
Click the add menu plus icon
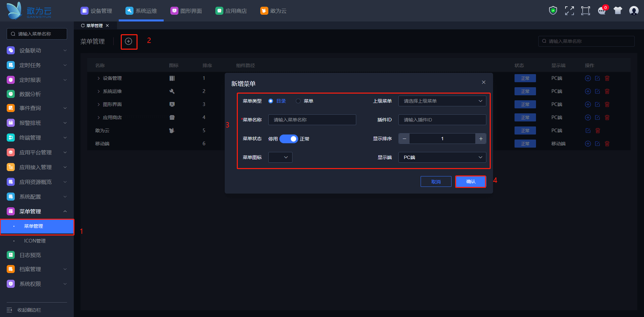[128, 41]
